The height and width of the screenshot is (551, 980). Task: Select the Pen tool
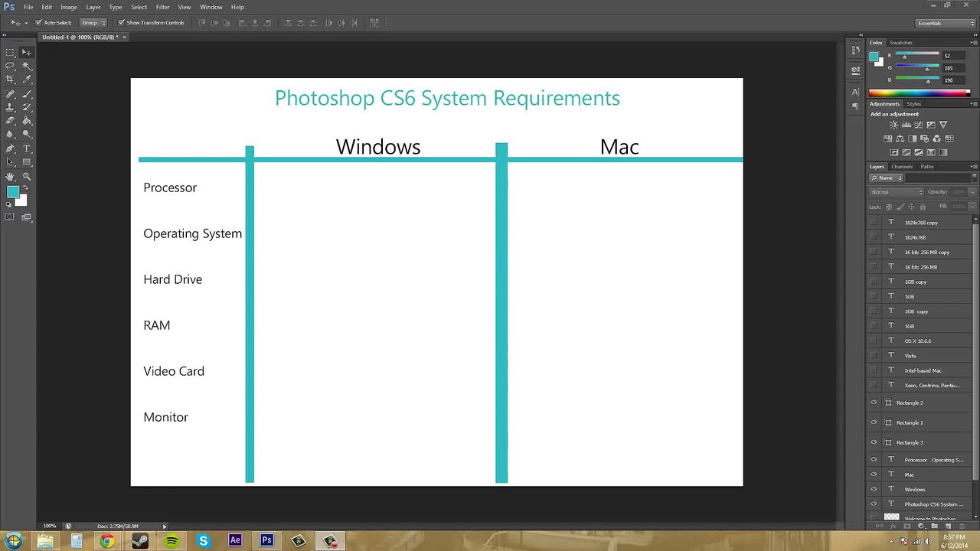pyautogui.click(x=10, y=148)
